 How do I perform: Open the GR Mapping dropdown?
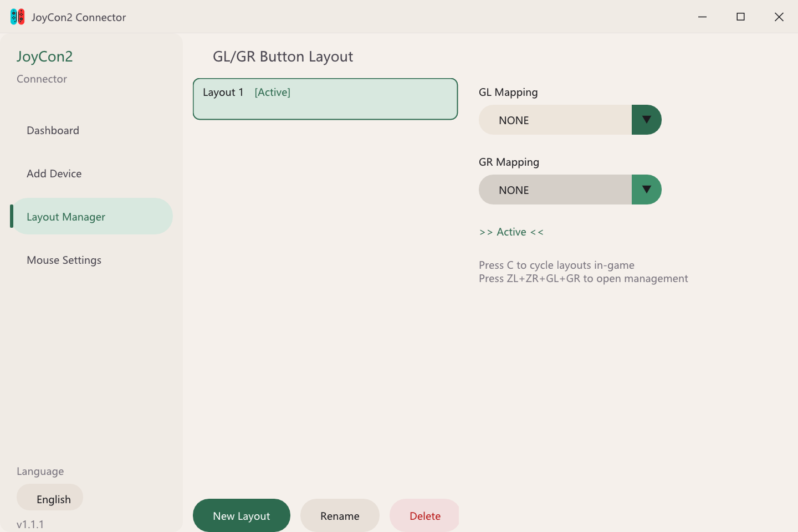[x=554, y=190]
